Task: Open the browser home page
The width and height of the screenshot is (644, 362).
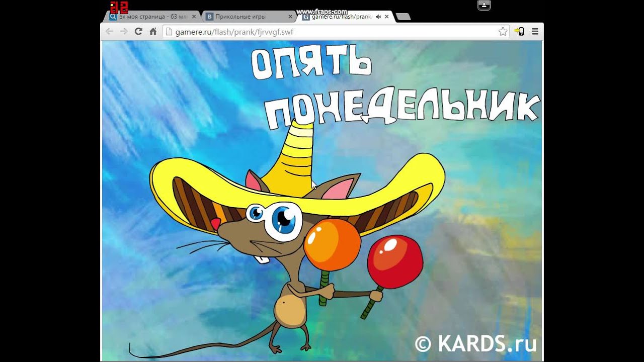Action: 153,32
